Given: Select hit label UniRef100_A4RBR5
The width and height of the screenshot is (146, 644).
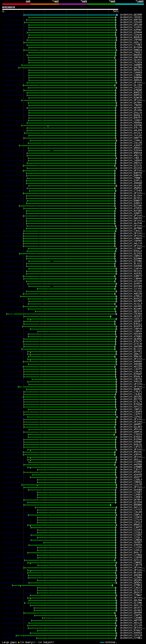Looking at the screenshot, I should pyautogui.click(x=131, y=65).
